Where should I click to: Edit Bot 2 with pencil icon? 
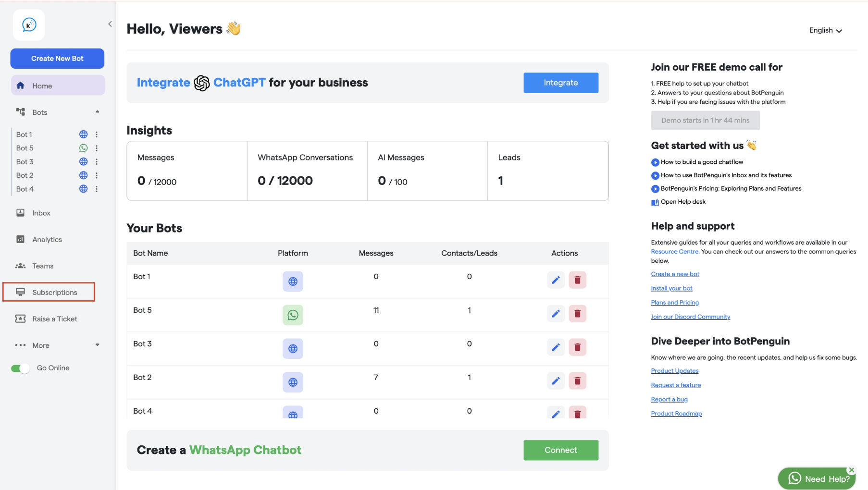coord(556,381)
